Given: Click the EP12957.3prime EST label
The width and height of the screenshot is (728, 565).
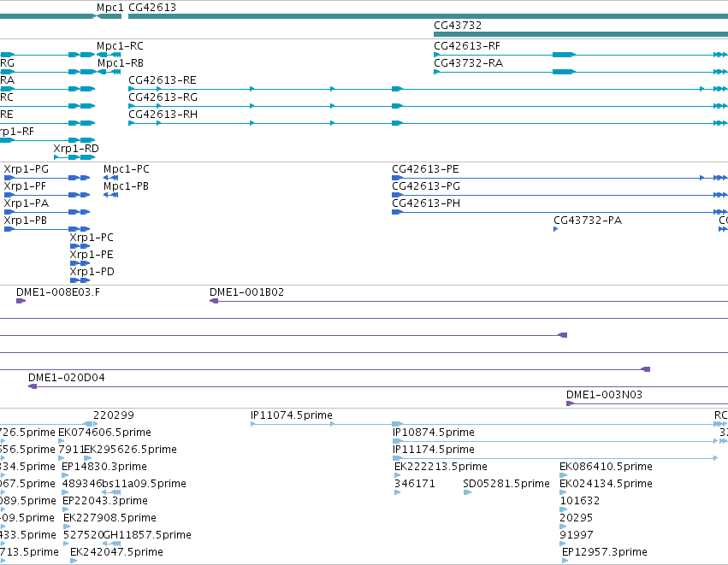Looking at the screenshot, I should (x=605, y=552).
